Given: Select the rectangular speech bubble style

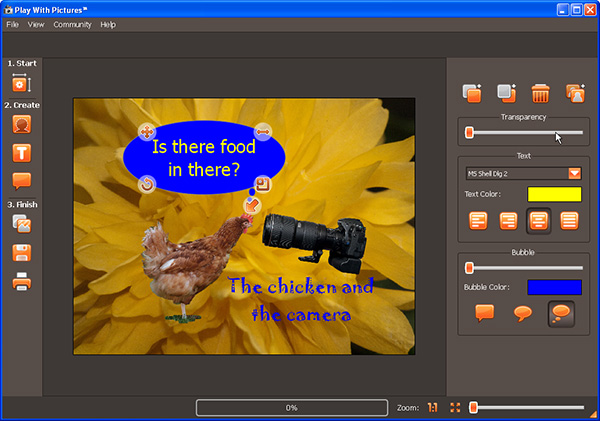Looking at the screenshot, I should tap(485, 313).
